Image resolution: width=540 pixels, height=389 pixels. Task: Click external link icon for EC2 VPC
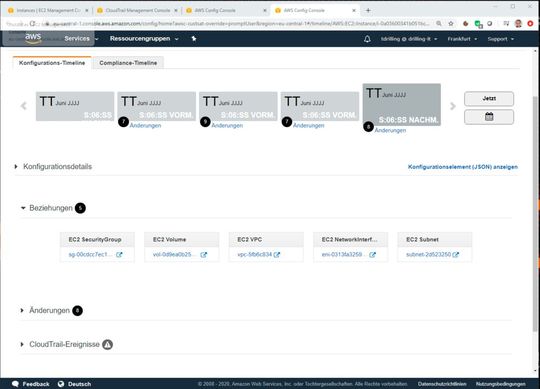[277, 255]
